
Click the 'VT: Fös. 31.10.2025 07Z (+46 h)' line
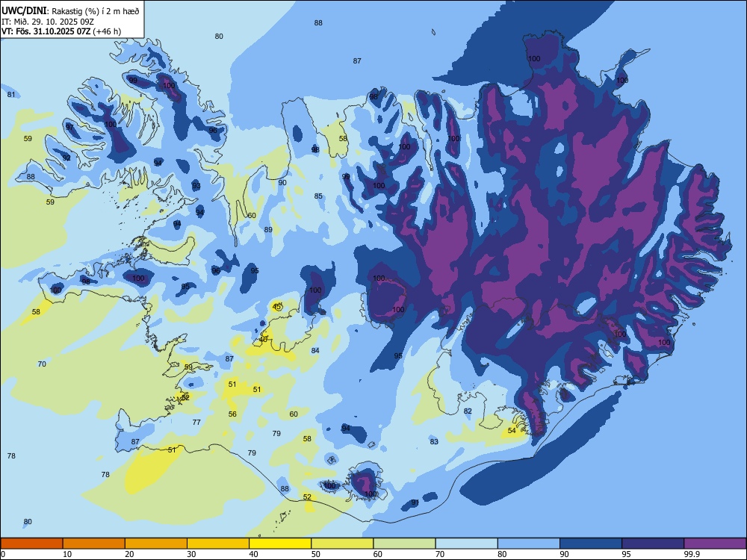pos(61,31)
